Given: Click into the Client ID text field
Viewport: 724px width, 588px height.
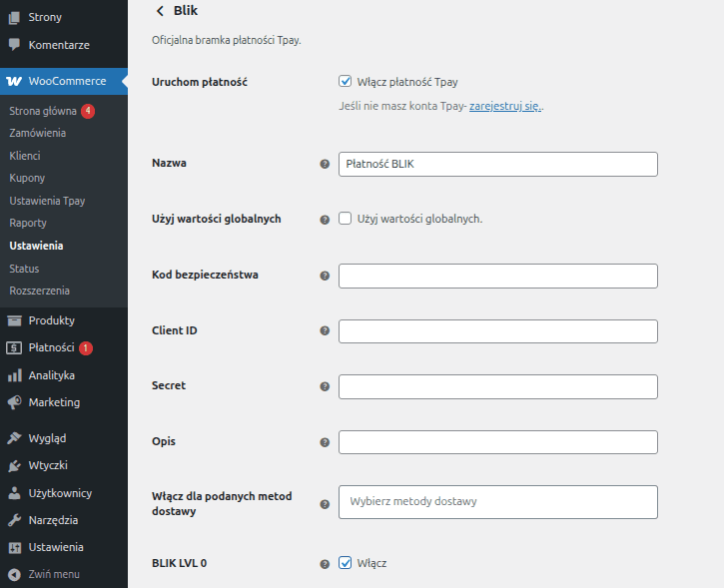Looking at the screenshot, I should (497, 331).
